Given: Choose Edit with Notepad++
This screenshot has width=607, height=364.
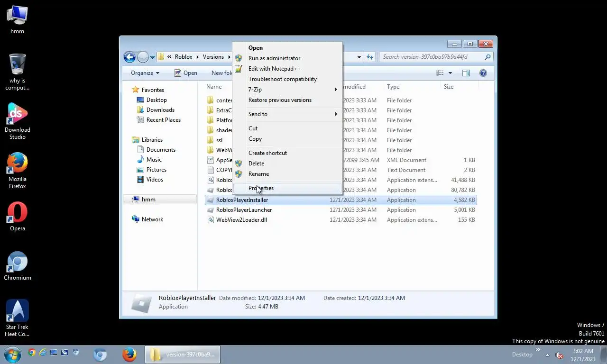Looking at the screenshot, I should pos(287,69).
